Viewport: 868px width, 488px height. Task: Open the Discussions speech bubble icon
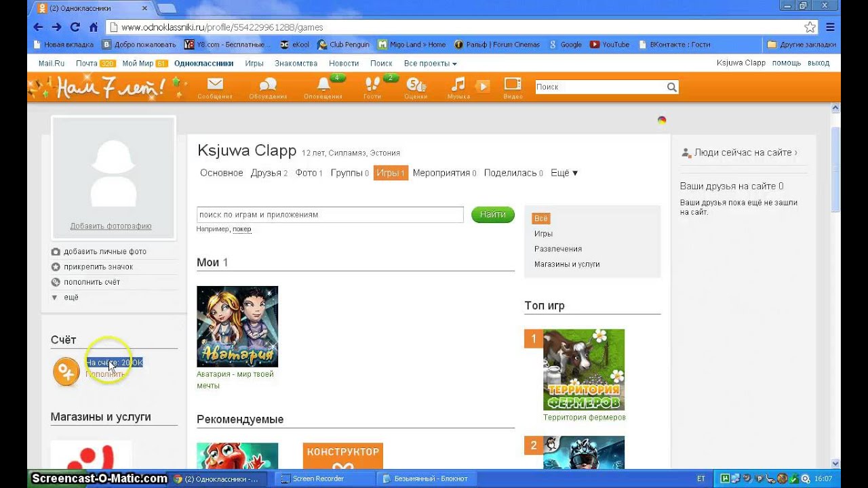(x=268, y=85)
